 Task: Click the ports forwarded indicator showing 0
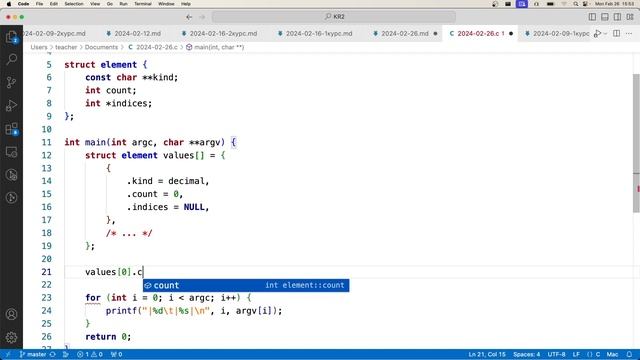click(x=116, y=354)
